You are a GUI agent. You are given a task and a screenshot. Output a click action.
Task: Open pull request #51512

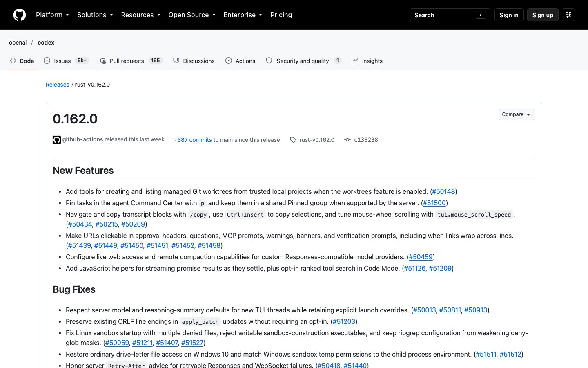510,354
